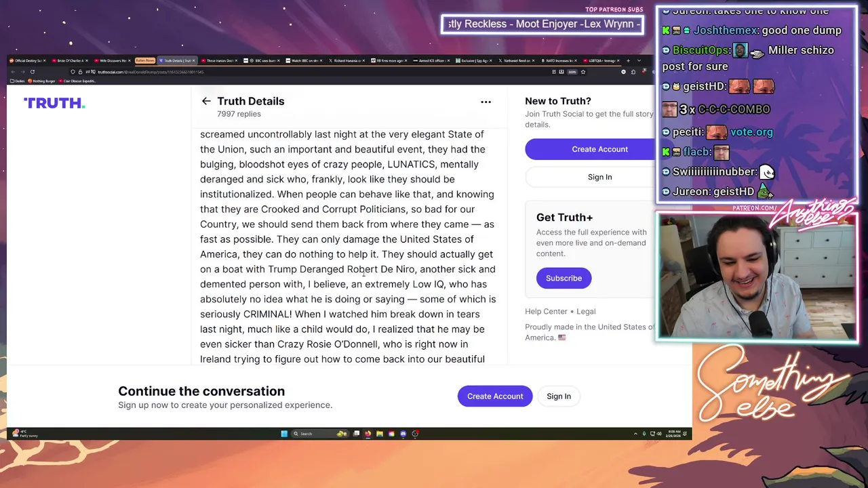Open the Dailies bookmarks folder
The height and width of the screenshot is (488, 868).
18,81
